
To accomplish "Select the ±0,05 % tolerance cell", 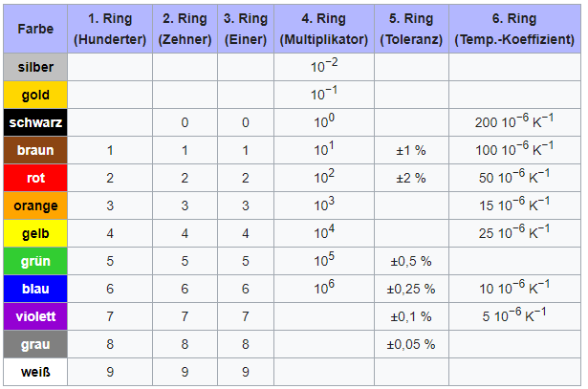I will [x=411, y=344].
